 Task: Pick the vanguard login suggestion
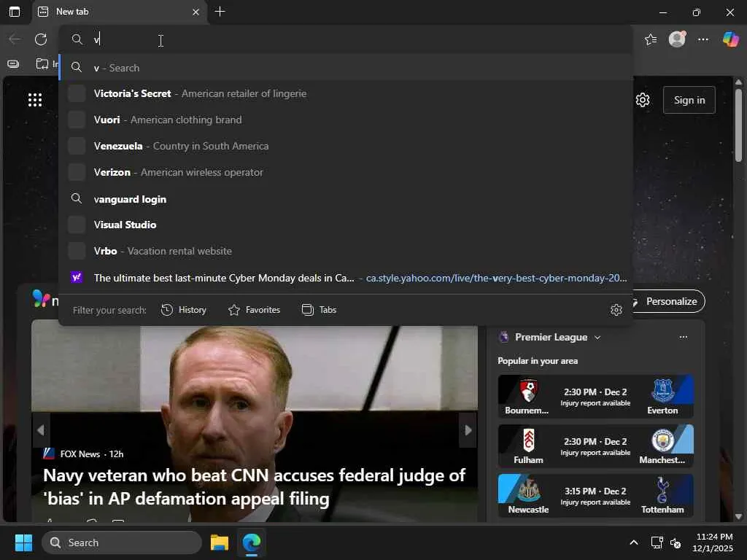click(x=346, y=199)
